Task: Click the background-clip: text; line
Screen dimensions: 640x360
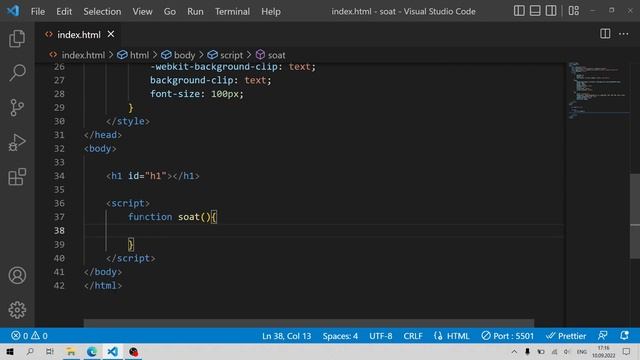Action: click(210, 80)
